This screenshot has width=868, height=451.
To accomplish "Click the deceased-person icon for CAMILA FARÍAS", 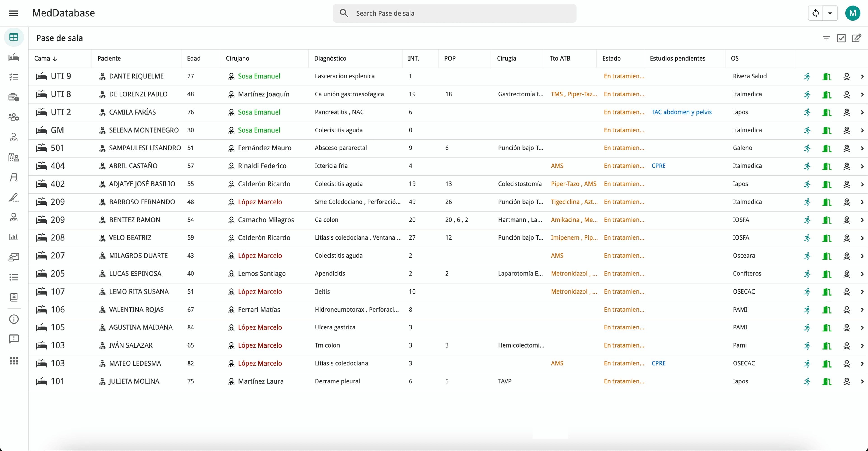I will 847,112.
